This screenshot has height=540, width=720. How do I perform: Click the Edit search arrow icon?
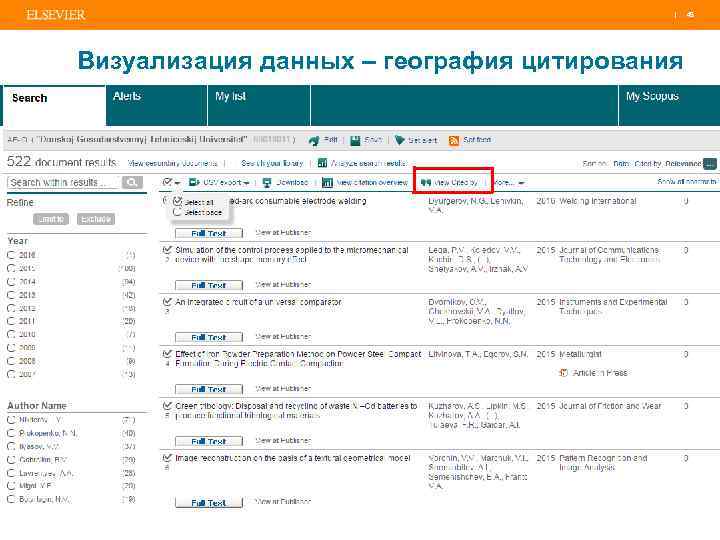click(314, 140)
